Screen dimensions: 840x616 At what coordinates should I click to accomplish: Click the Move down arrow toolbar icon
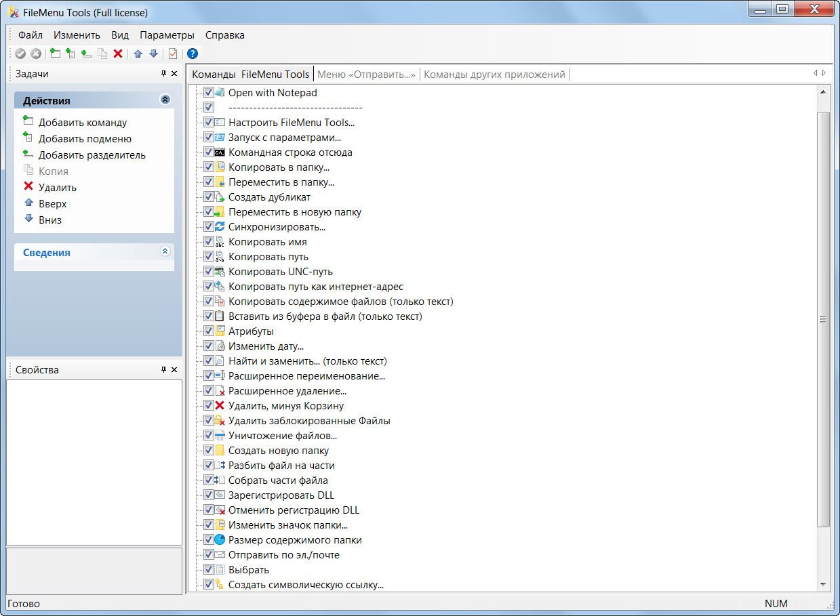click(x=153, y=54)
